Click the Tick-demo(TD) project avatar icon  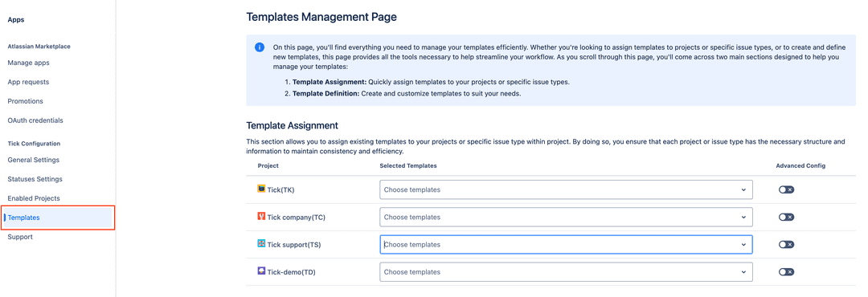pos(261,271)
